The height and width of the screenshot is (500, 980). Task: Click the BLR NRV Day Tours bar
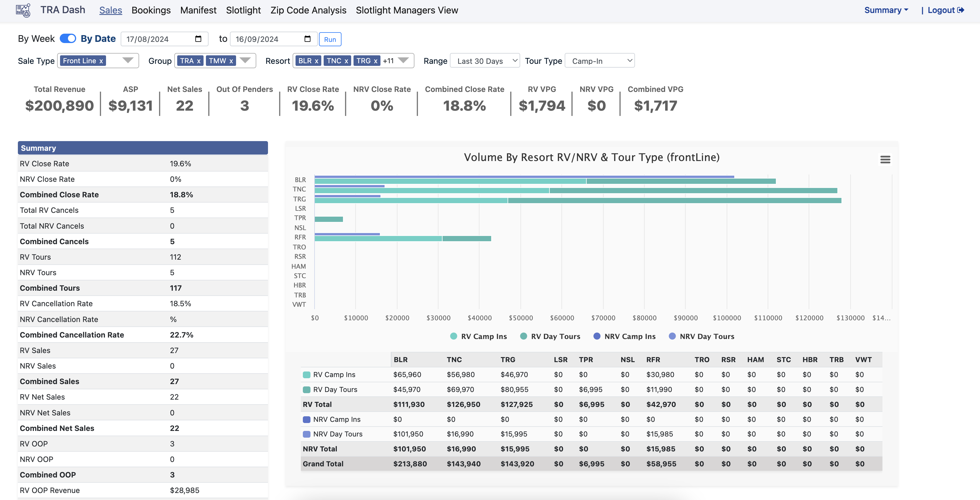pyautogui.click(x=524, y=177)
